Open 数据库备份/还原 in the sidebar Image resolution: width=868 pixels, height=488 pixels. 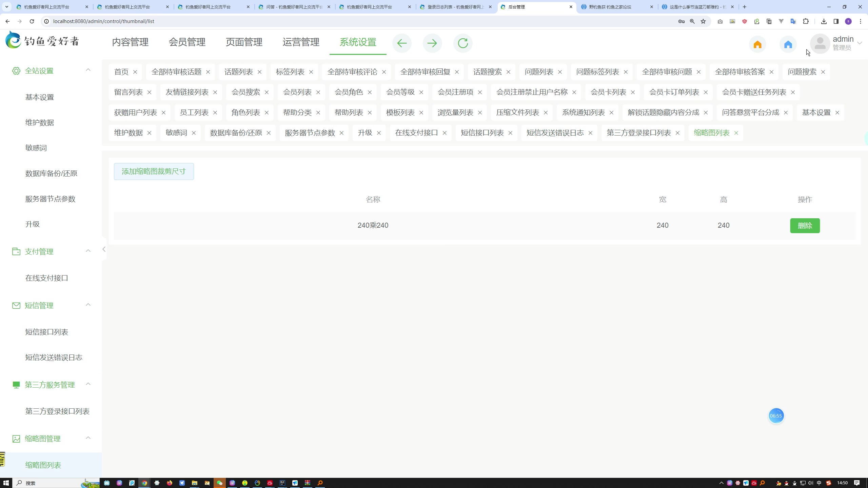point(51,174)
